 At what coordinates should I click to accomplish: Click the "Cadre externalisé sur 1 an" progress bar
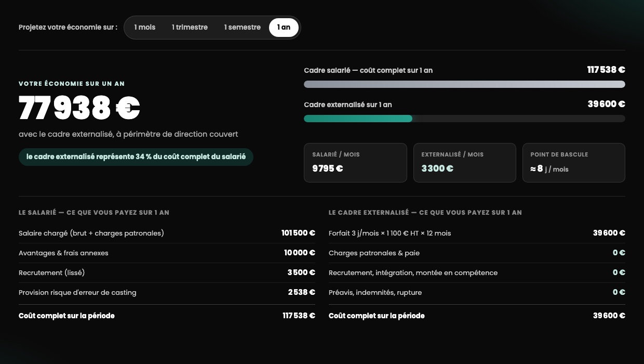coord(464,119)
